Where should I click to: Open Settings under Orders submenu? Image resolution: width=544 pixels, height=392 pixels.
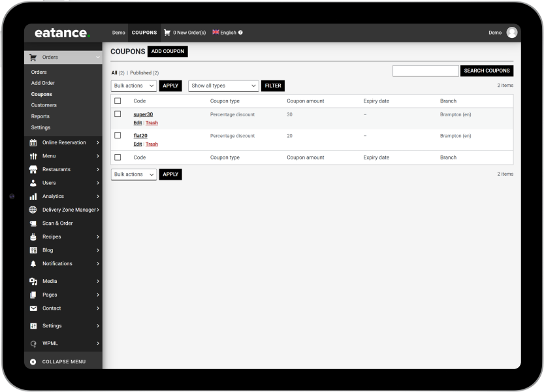tap(40, 128)
